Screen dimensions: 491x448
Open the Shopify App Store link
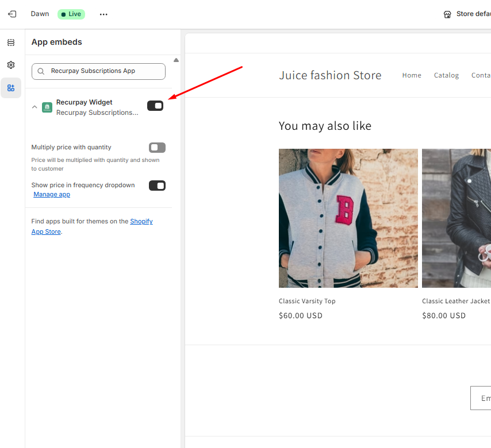click(x=141, y=222)
